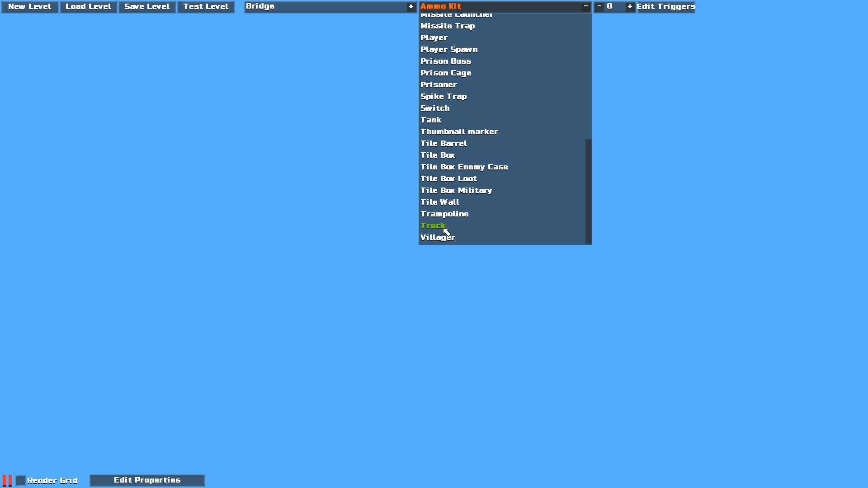Open Edit Properties panel
The image size is (868, 488).
(146, 480)
